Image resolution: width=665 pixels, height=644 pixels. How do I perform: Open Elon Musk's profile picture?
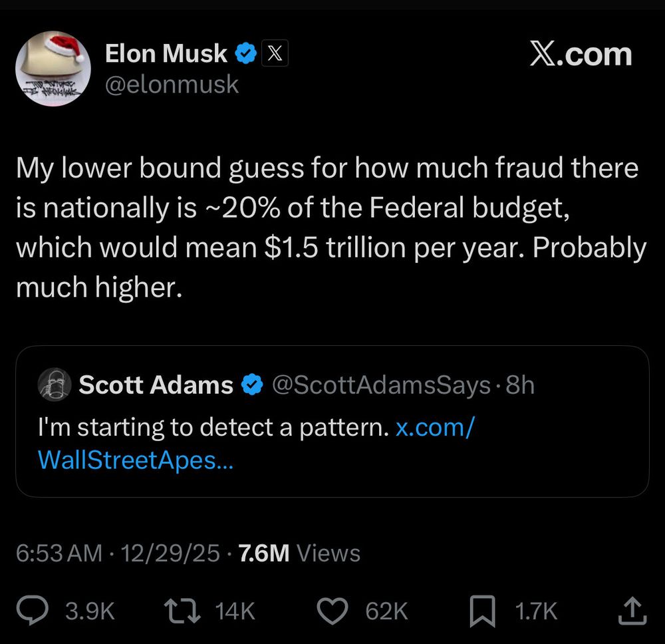click(x=53, y=68)
